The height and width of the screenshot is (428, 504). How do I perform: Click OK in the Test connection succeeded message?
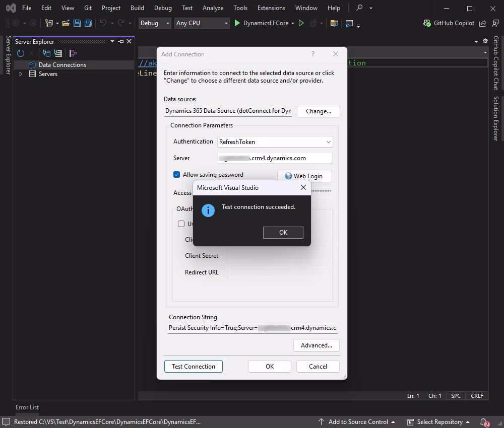click(283, 233)
